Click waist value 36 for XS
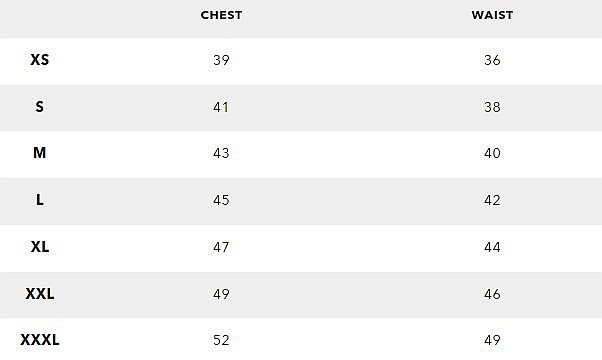 tap(492, 60)
